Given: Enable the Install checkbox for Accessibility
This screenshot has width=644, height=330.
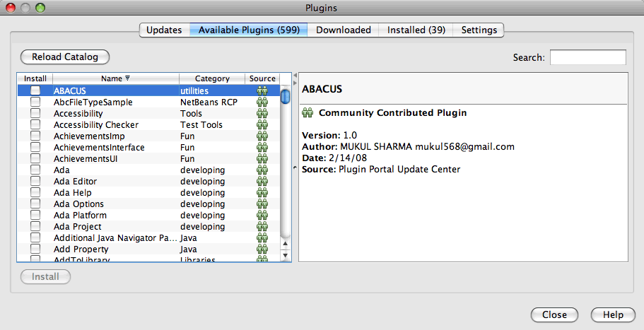Looking at the screenshot, I should click(35, 114).
